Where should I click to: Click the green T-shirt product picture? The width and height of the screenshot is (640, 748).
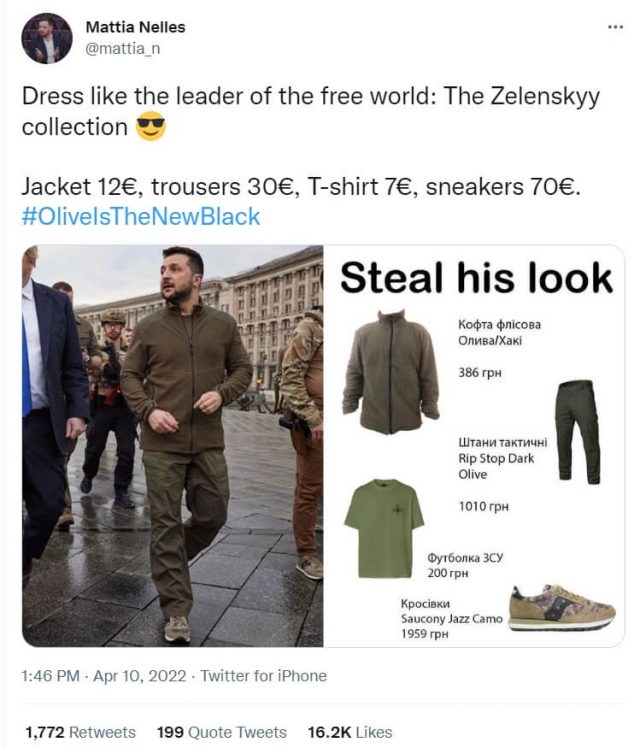tap(383, 528)
